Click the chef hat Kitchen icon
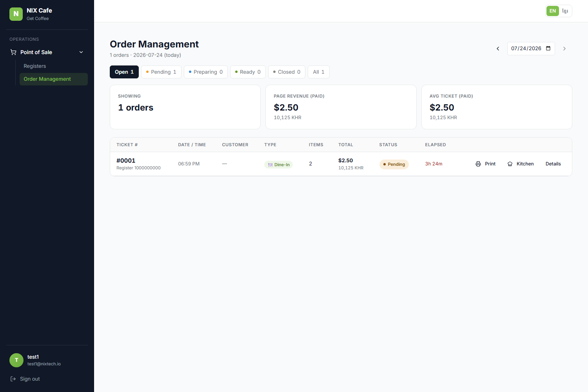 coord(510,164)
